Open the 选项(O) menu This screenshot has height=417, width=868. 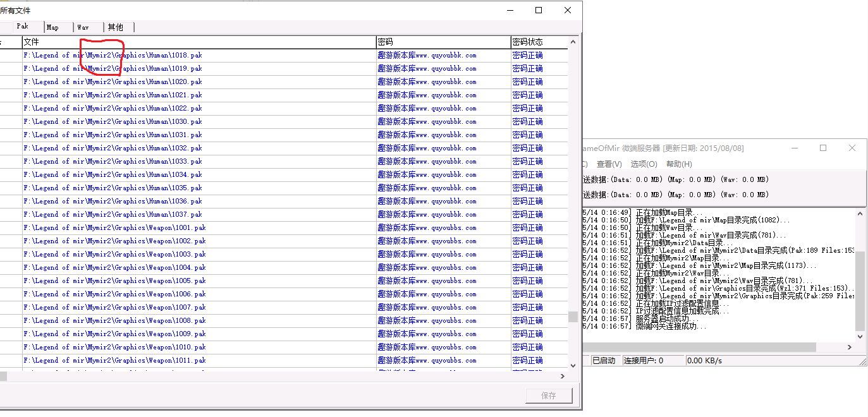pos(644,164)
